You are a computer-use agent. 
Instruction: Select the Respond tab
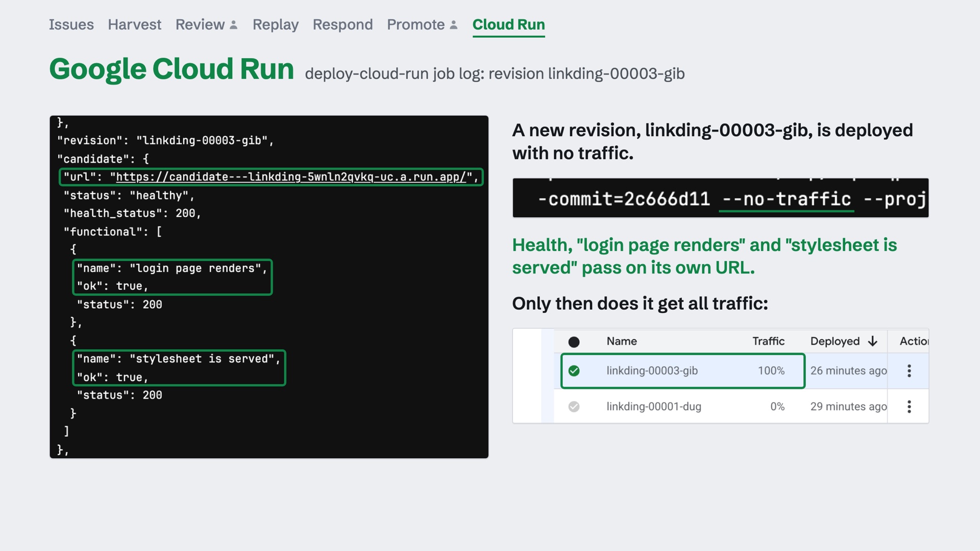pyautogui.click(x=342, y=24)
